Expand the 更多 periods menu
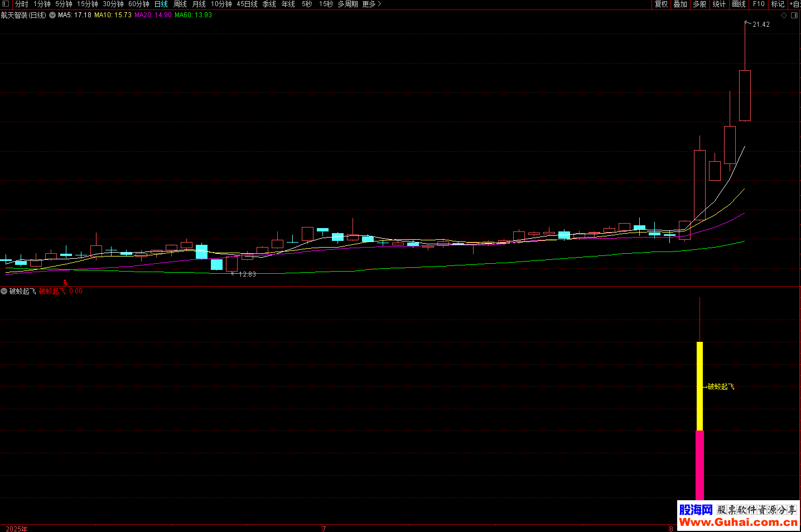This screenshot has height=532, width=801. [x=371, y=4]
